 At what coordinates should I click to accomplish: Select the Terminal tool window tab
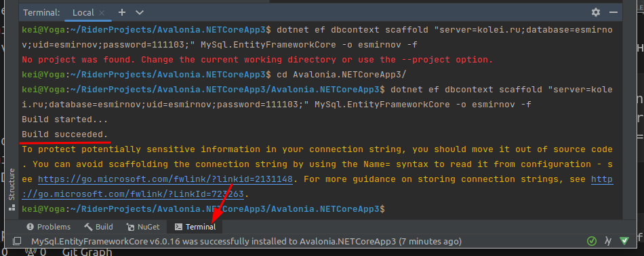pos(195,227)
